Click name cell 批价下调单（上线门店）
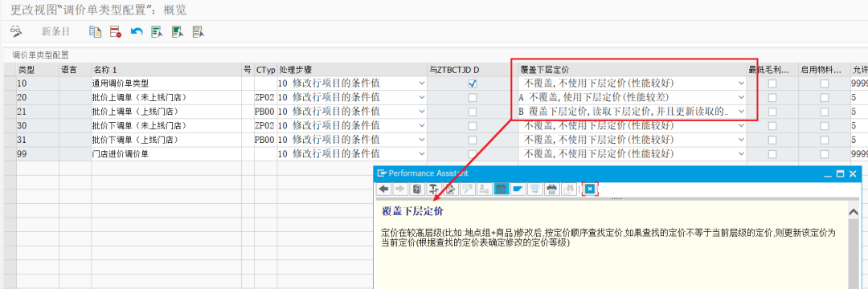Image resolution: width=868 pixels, height=289 pixels. pyautogui.click(x=166, y=140)
